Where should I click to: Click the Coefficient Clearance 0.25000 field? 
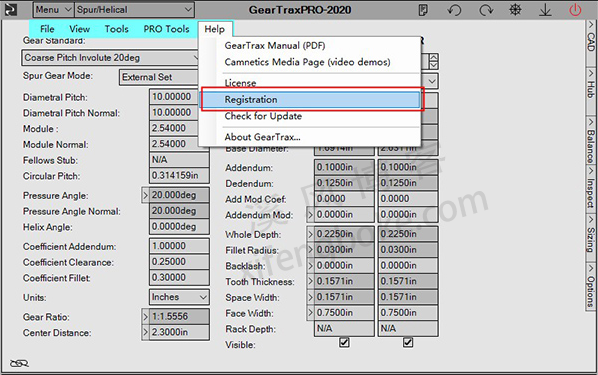[179, 262]
